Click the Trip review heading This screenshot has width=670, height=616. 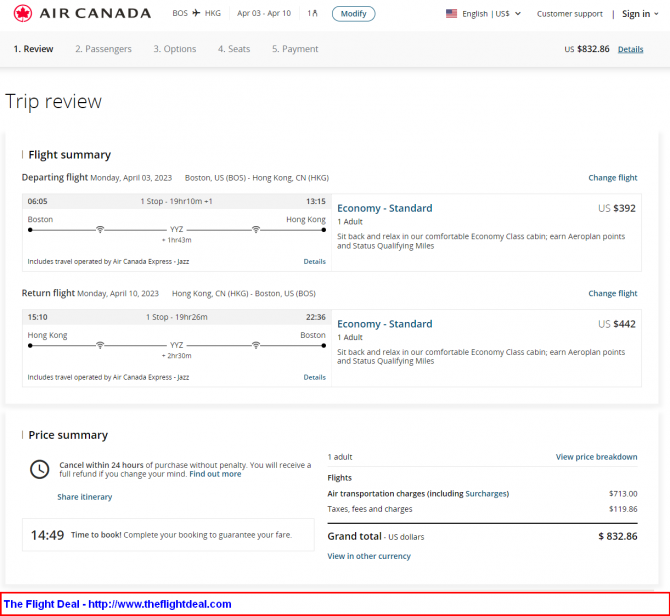point(53,102)
